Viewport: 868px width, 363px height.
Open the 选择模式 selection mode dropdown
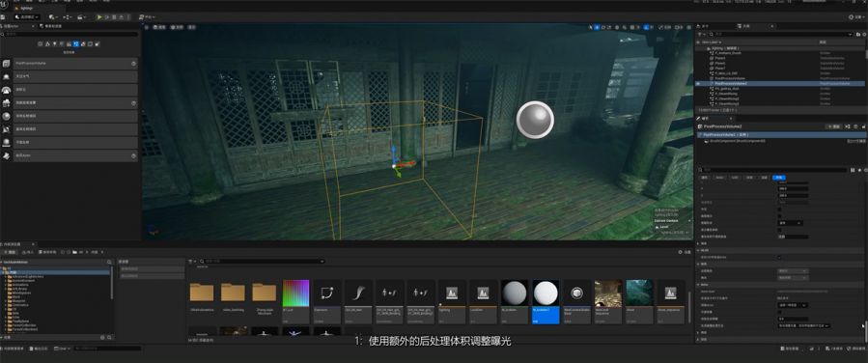pos(27,17)
